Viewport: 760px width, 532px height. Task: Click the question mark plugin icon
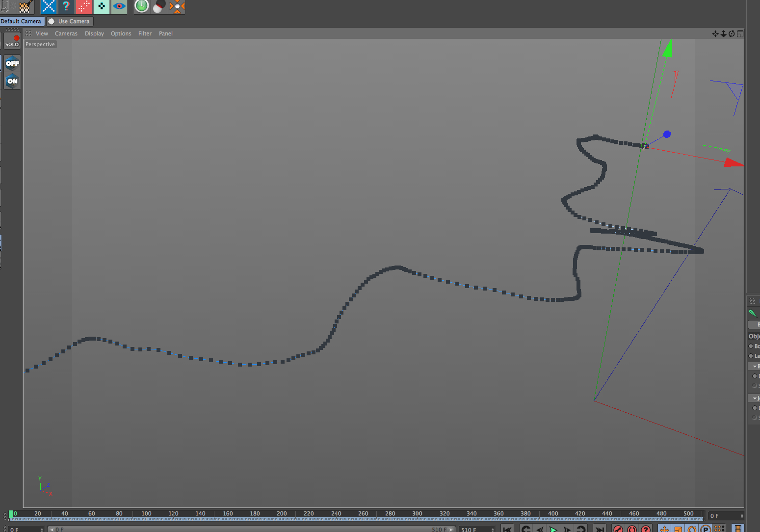click(x=66, y=6)
